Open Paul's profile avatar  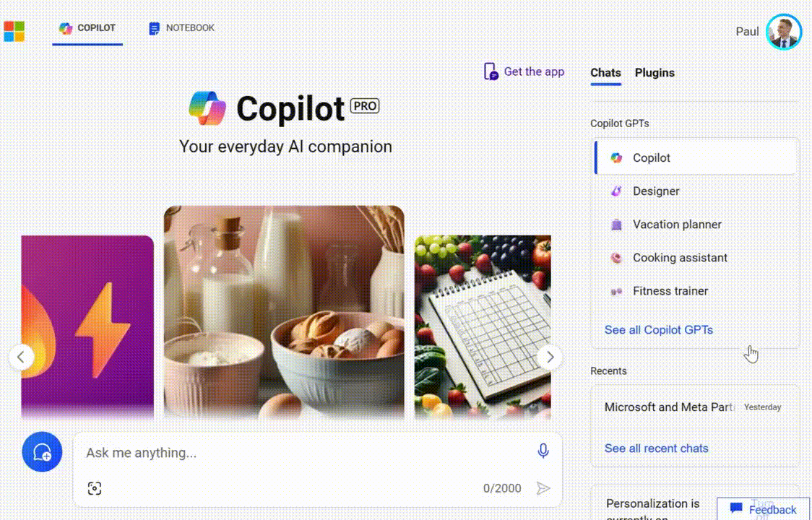[784, 32]
